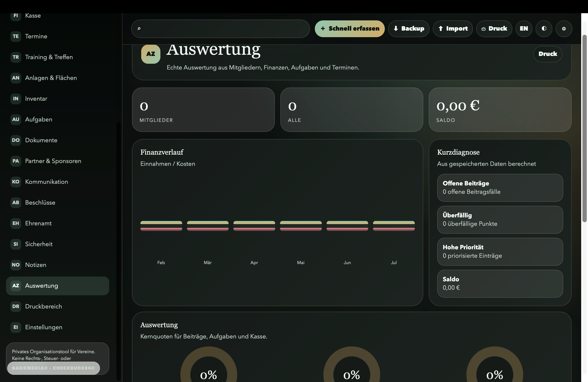The height and width of the screenshot is (382, 588).
Task: Navigate to Aufgaben
Action: 58,119
